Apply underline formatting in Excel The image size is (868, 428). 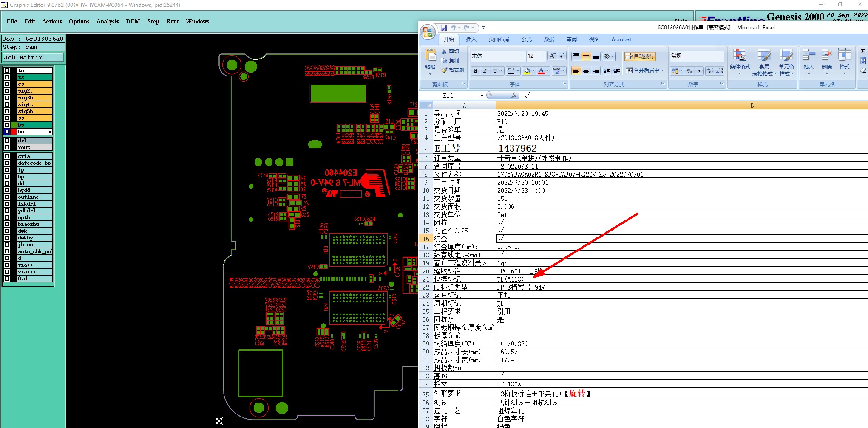click(x=495, y=71)
